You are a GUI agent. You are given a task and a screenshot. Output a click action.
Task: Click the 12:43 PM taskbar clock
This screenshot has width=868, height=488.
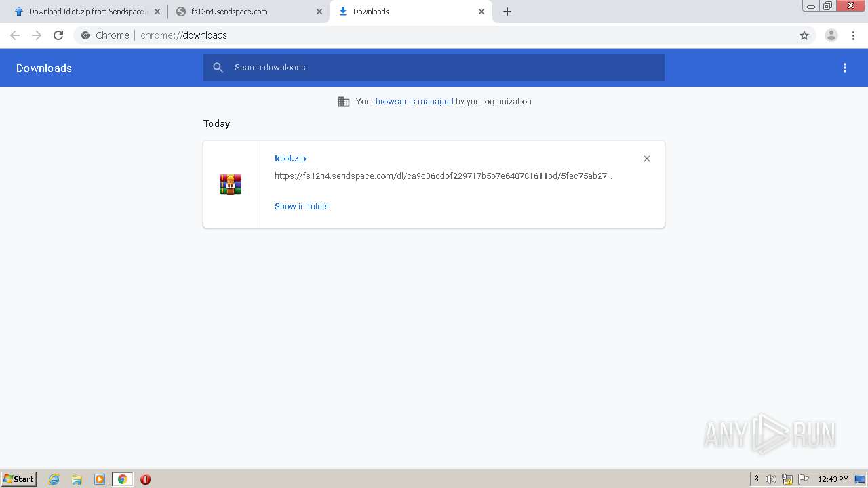[x=833, y=479]
